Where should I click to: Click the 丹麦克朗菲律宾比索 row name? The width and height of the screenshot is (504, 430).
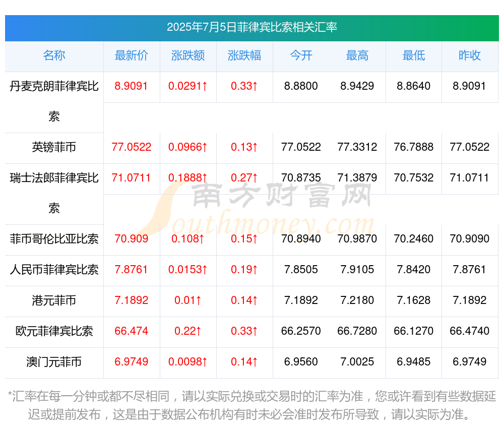[x=54, y=101]
